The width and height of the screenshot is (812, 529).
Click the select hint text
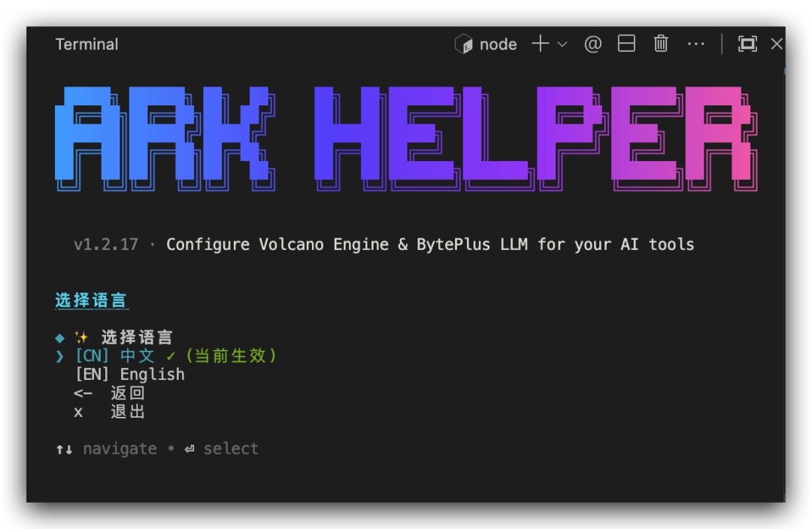click(x=231, y=448)
